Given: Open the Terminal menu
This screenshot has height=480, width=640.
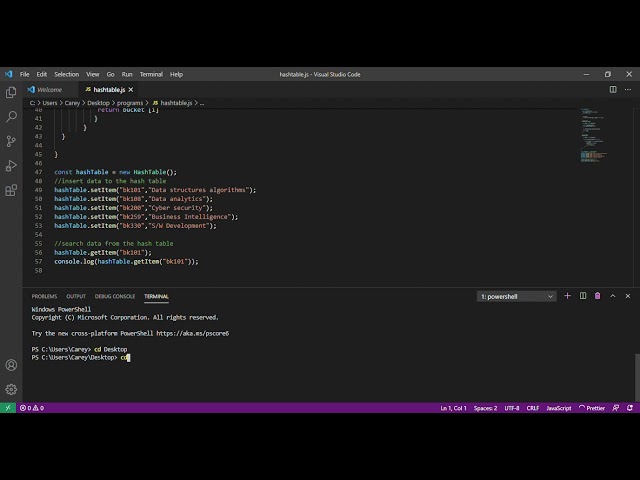Looking at the screenshot, I should (x=151, y=74).
